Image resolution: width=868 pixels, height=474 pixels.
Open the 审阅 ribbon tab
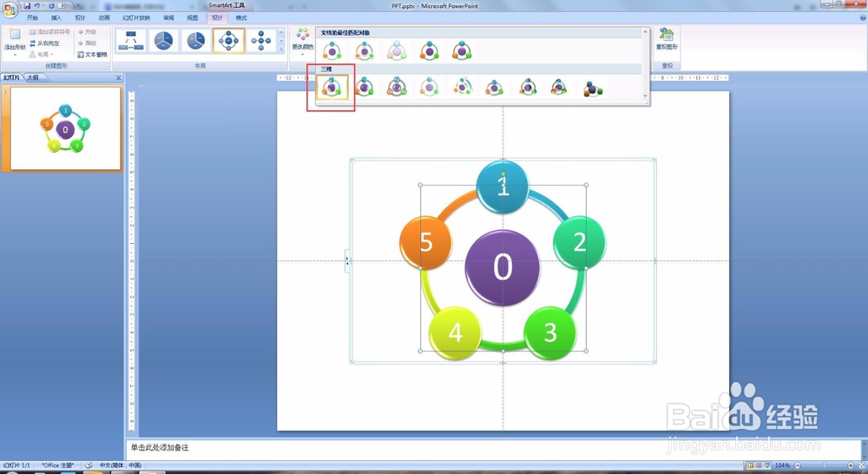coord(168,17)
